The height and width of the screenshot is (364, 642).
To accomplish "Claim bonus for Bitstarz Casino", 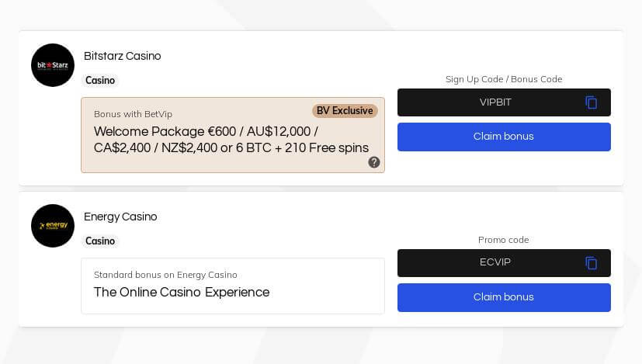I will tap(504, 137).
